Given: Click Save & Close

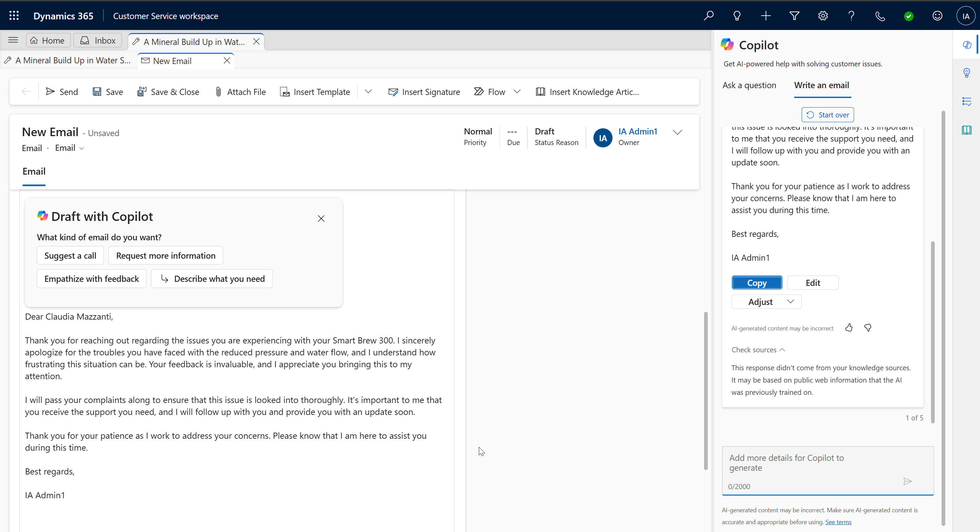Looking at the screenshot, I should 168,92.
